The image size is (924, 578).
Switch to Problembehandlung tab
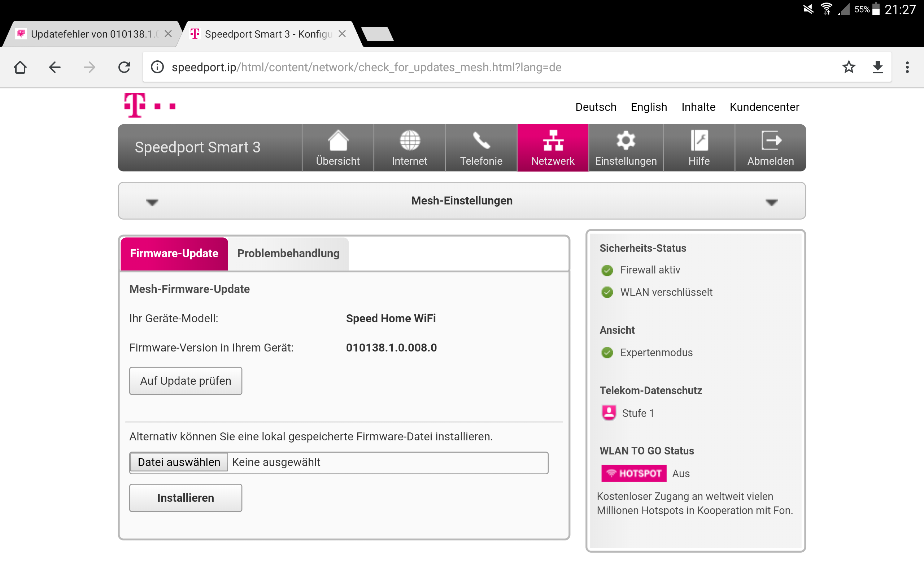click(x=288, y=254)
